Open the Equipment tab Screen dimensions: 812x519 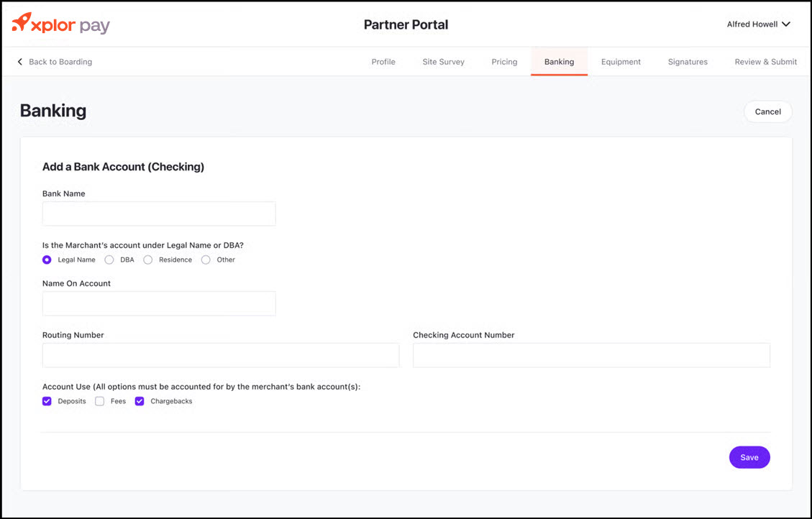621,62
